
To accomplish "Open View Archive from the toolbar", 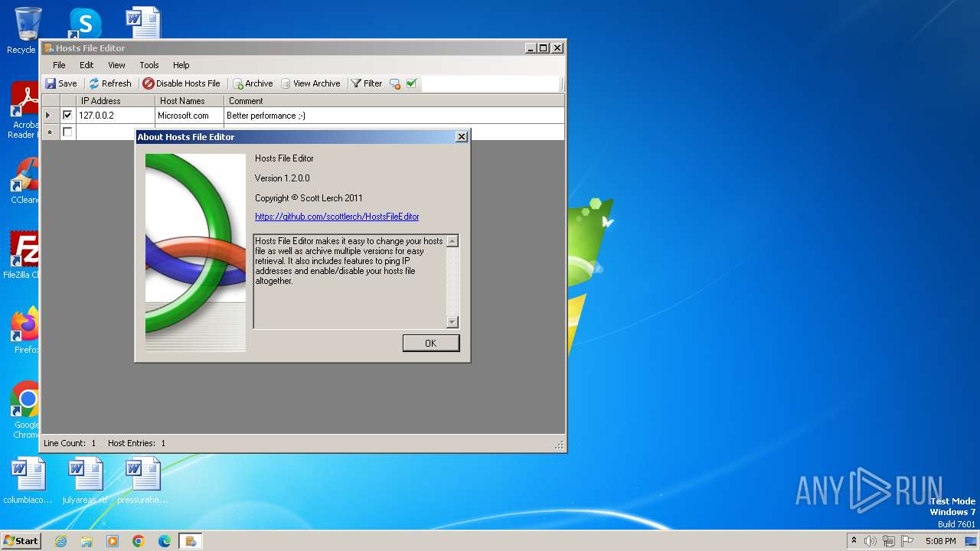I will point(310,83).
